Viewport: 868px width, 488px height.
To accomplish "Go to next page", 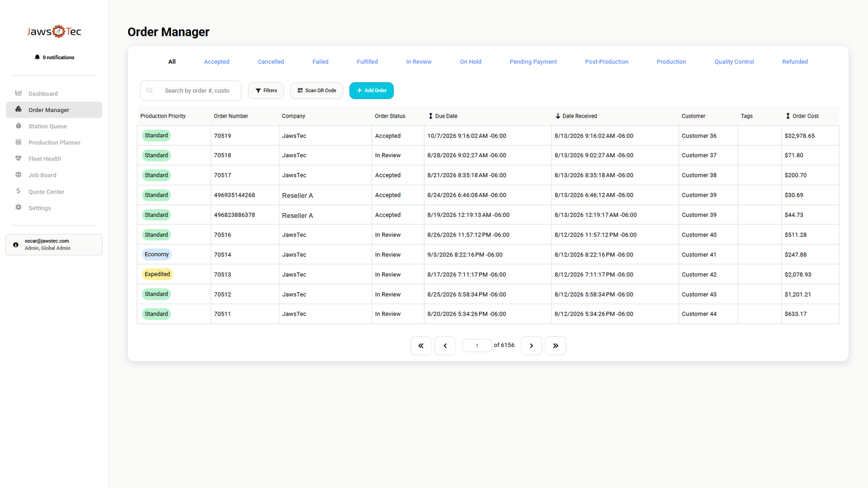I will (x=531, y=345).
